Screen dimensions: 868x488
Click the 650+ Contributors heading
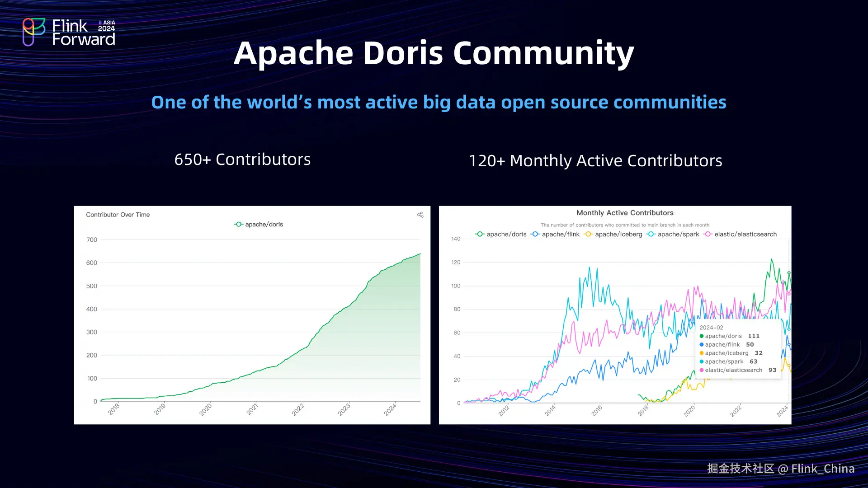pos(242,160)
